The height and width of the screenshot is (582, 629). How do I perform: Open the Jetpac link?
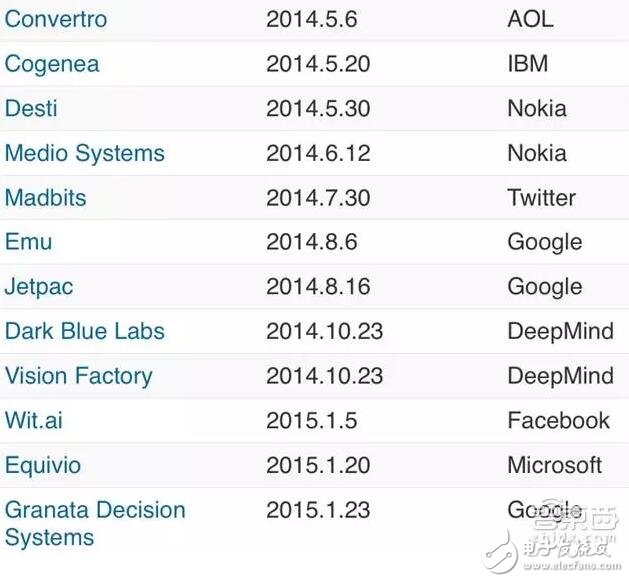[39, 287]
